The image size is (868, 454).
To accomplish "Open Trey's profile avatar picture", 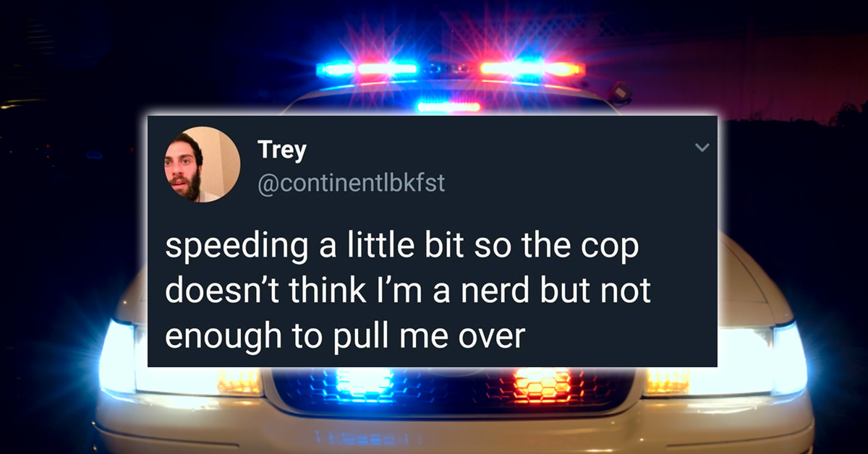I will (x=203, y=165).
